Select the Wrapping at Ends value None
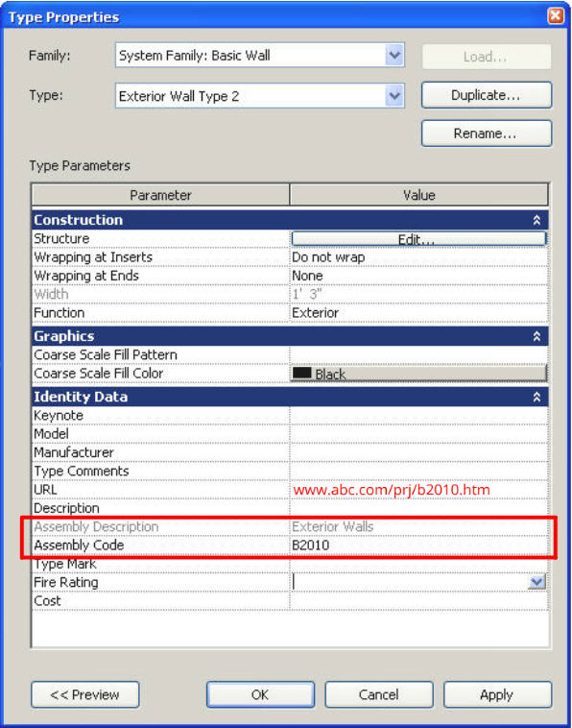 click(x=418, y=276)
